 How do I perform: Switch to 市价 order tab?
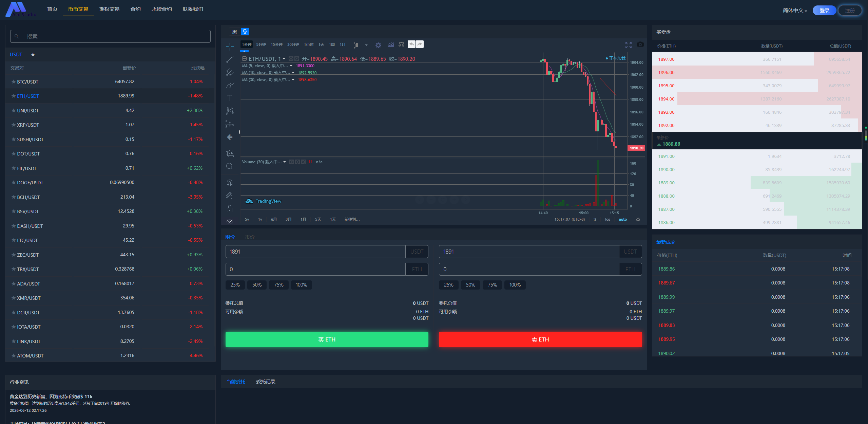250,237
